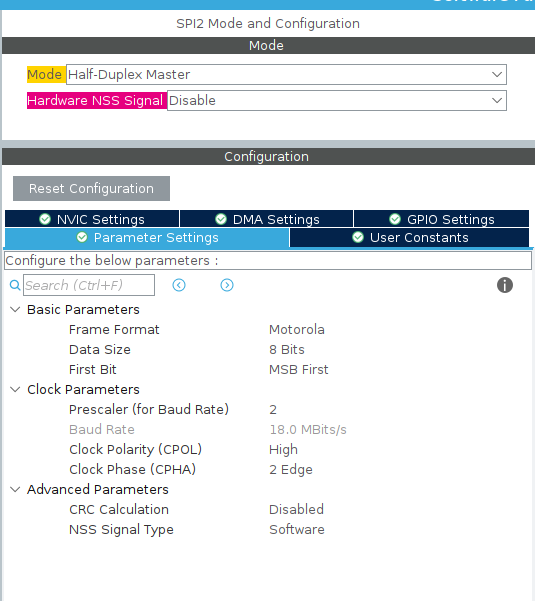Click the 2 Edge clock phase value

pos(290,470)
